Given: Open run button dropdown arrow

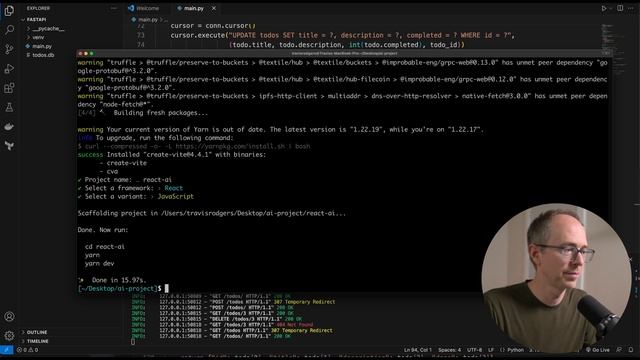Looking at the screenshot, I should [611, 8].
